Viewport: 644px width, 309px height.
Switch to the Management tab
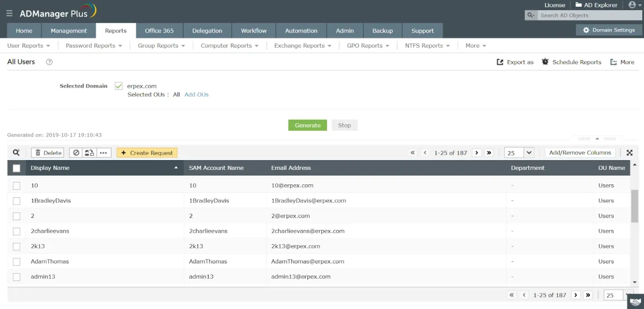pyautogui.click(x=69, y=31)
